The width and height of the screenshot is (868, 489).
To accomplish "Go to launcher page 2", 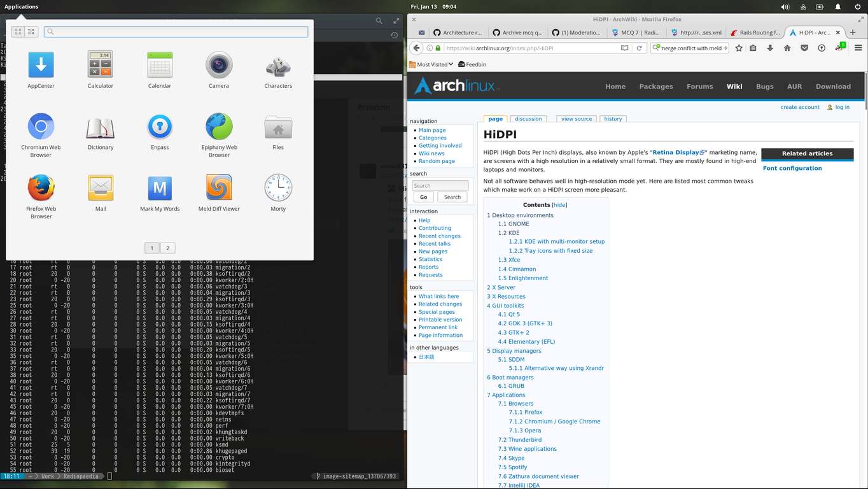I will (x=167, y=248).
